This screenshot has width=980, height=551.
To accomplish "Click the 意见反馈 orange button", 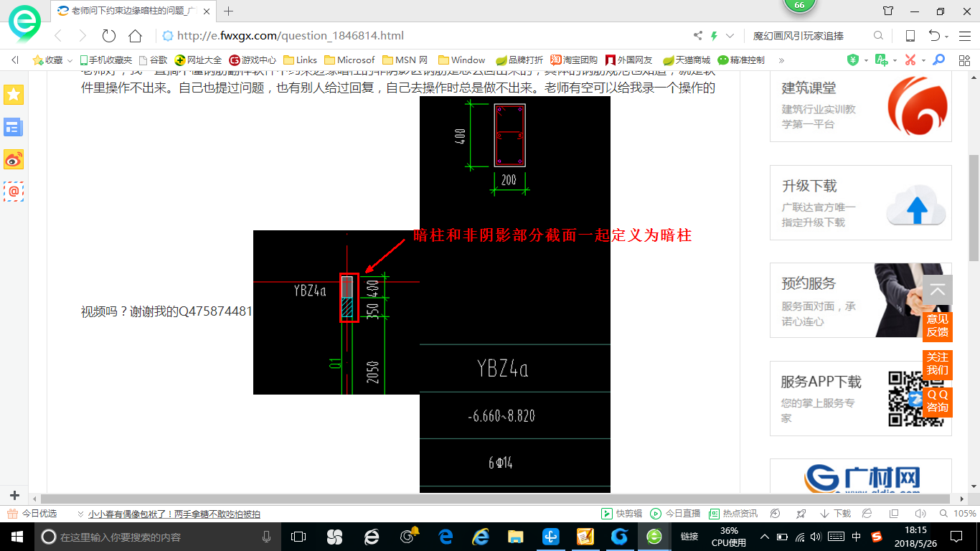I will pyautogui.click(x=938, y=326).
